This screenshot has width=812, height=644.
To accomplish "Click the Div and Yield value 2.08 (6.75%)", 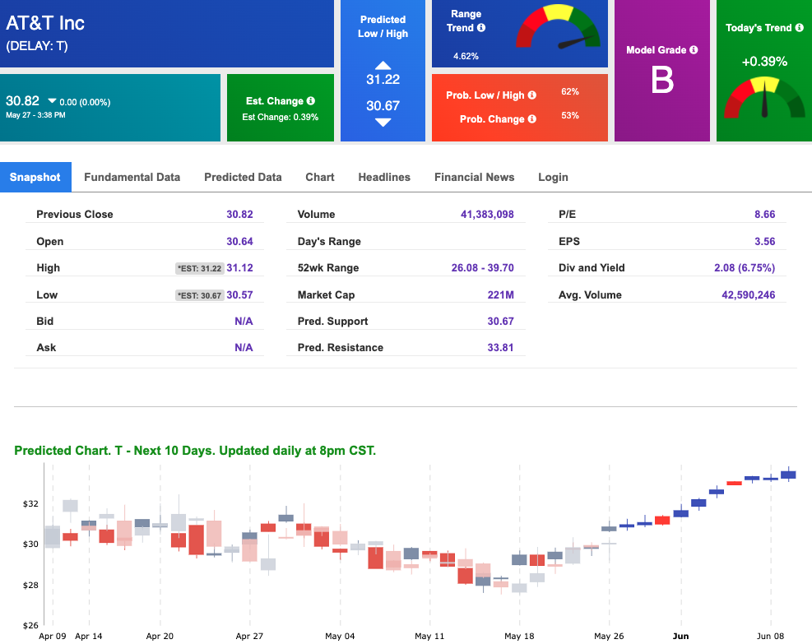I will tap(745, 267).
